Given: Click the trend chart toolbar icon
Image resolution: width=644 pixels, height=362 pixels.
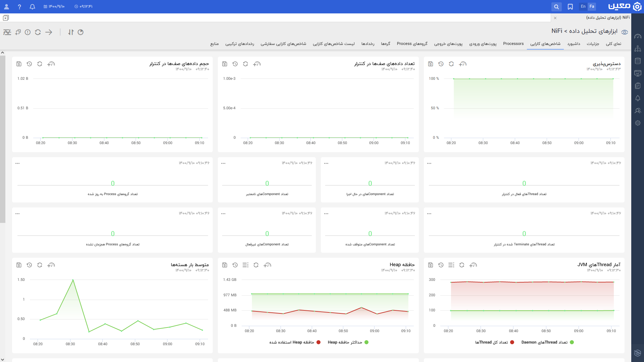Looking at the screenshot, I should tap(7, 32).
